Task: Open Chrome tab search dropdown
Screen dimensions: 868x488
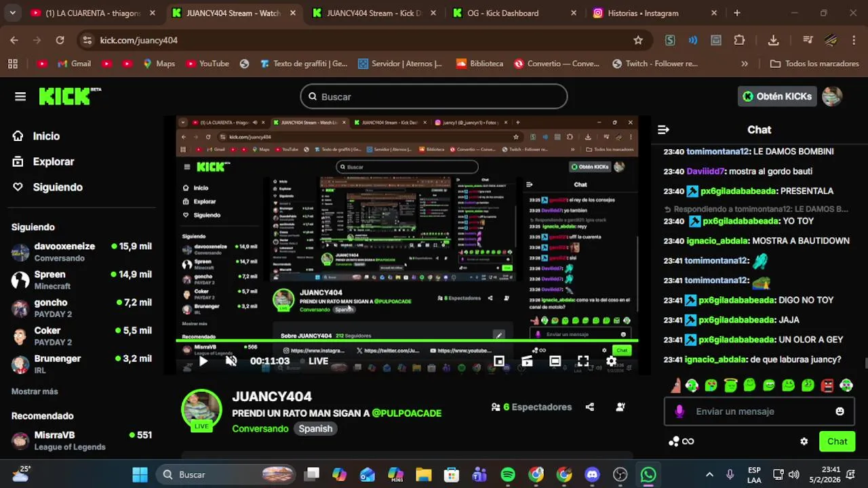Action: pos(12,13)
